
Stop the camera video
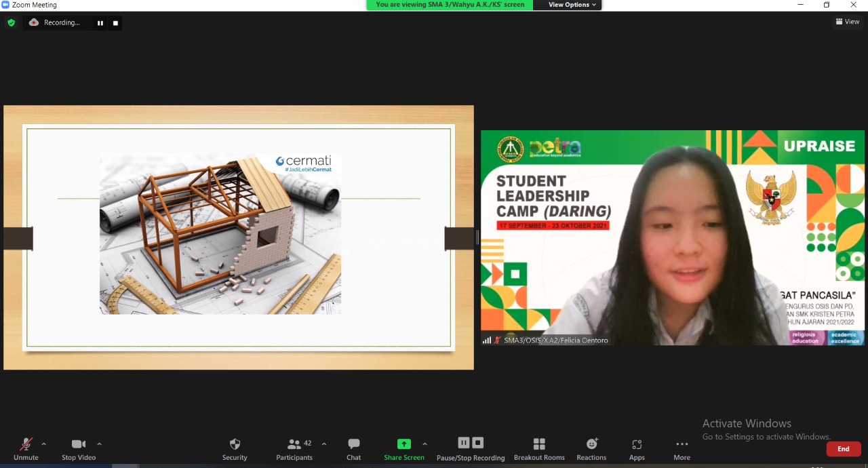point(79,449)
